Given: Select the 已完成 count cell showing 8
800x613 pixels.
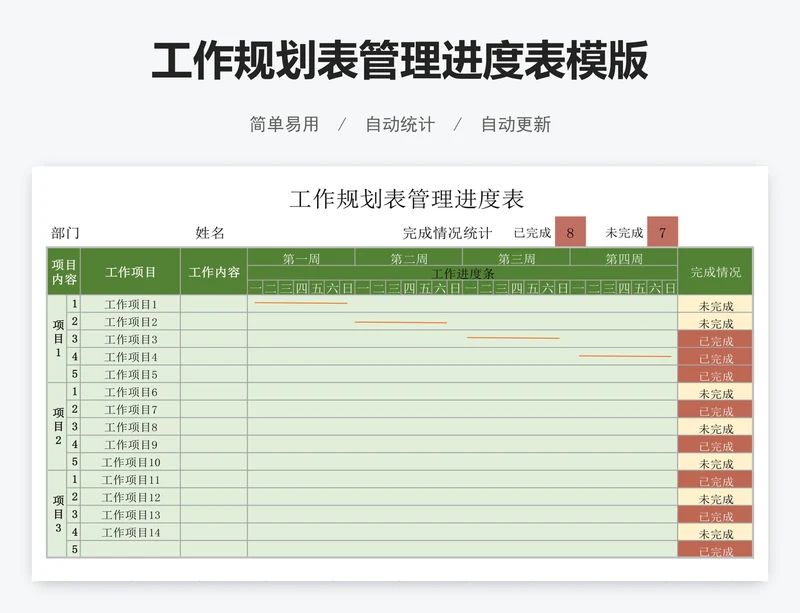Looking at the screenshot, I should click(x=570, y=232).
